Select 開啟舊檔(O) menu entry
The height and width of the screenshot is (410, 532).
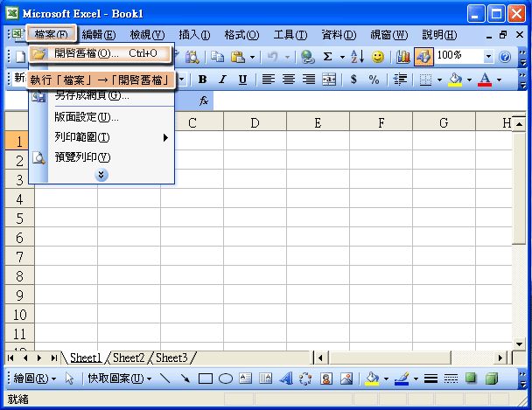click(100, 53)
